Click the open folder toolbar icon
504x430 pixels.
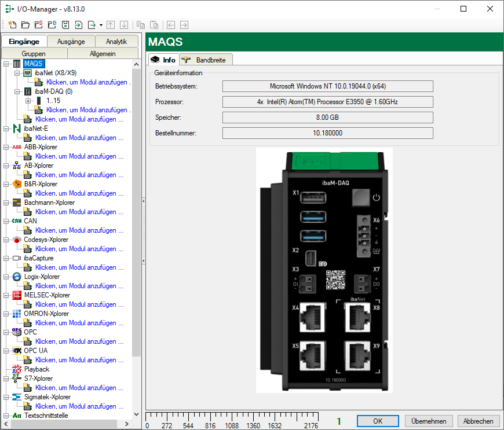(x=25, y=25)
